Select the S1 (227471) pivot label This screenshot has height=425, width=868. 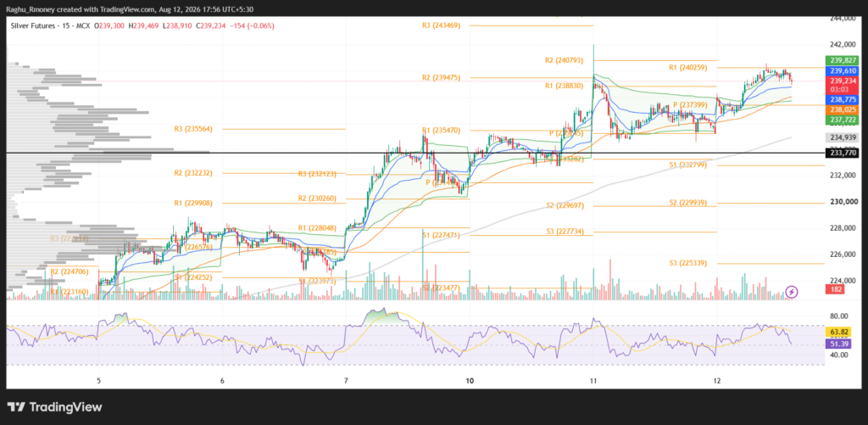click(x=441, y=235)
